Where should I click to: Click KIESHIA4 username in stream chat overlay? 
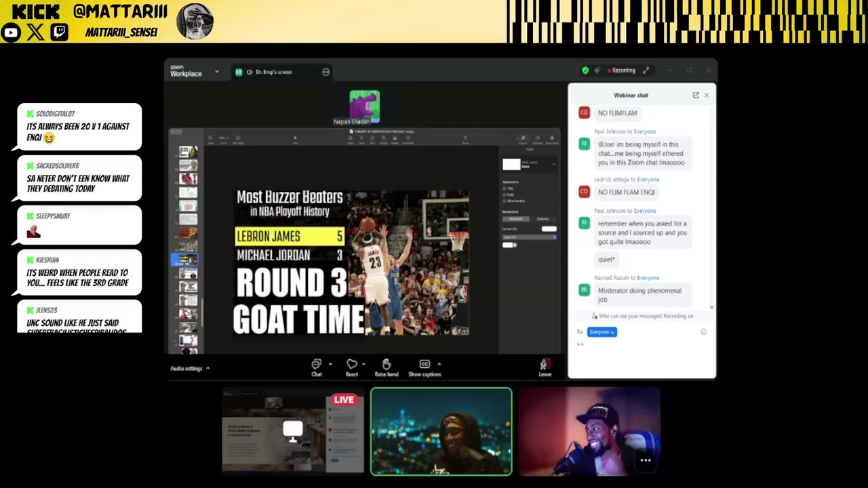point(47,260)
